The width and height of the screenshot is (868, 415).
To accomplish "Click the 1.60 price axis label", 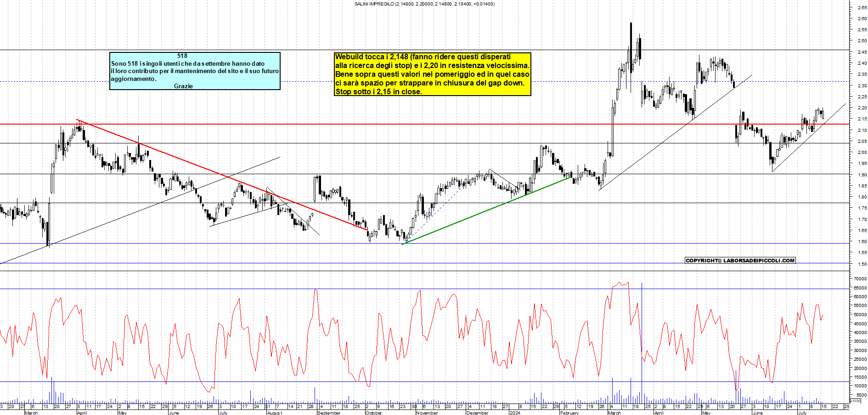I will pos(862,241).
